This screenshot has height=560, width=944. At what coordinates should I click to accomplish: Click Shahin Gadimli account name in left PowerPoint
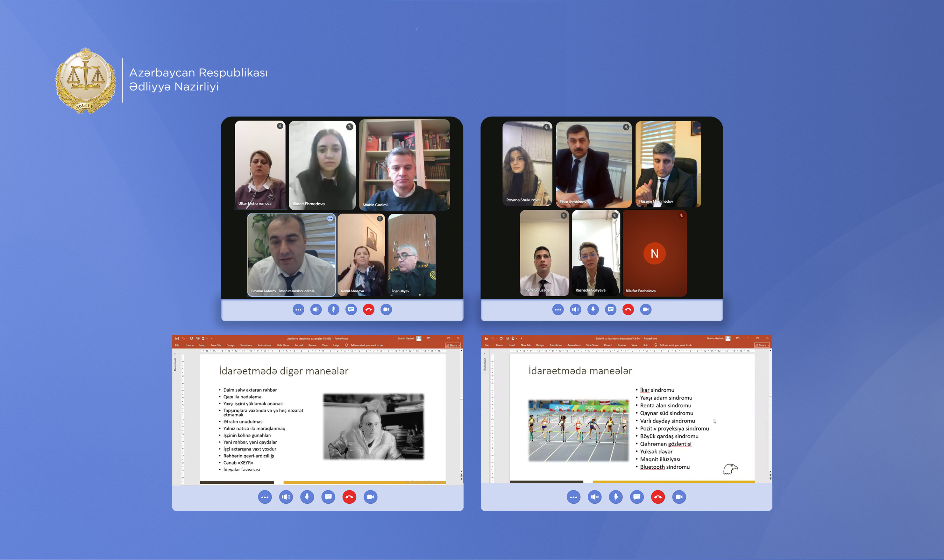[x=406, y=339]
